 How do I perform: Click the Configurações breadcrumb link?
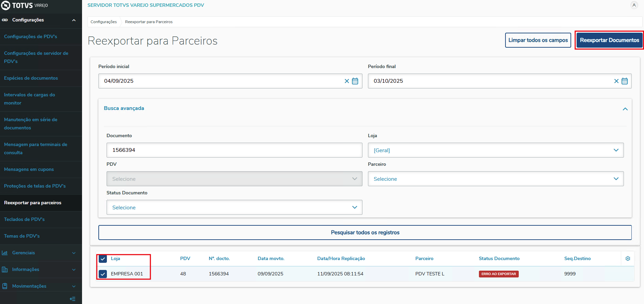tap(103, 22)
